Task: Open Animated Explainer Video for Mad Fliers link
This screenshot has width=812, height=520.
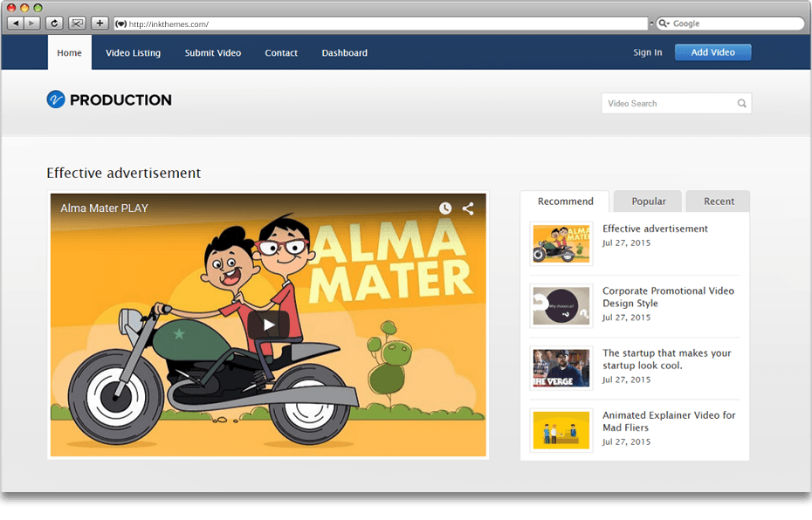Action: pos(669,421)
